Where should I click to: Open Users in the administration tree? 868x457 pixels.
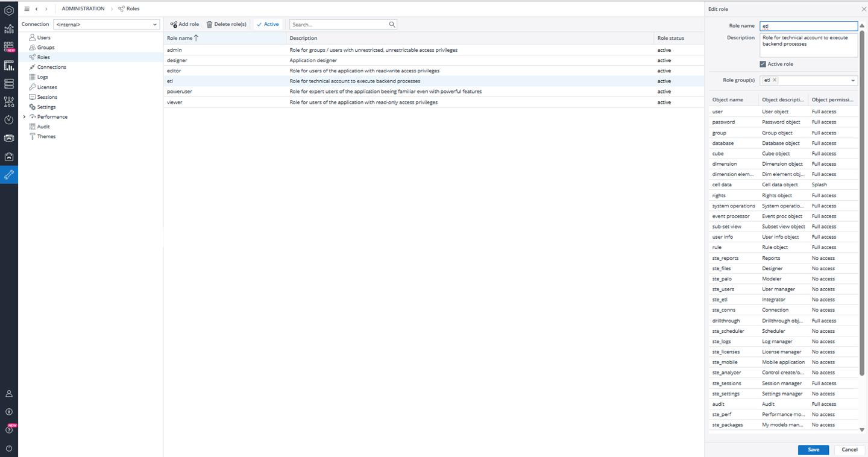click(x=43, y=37)
